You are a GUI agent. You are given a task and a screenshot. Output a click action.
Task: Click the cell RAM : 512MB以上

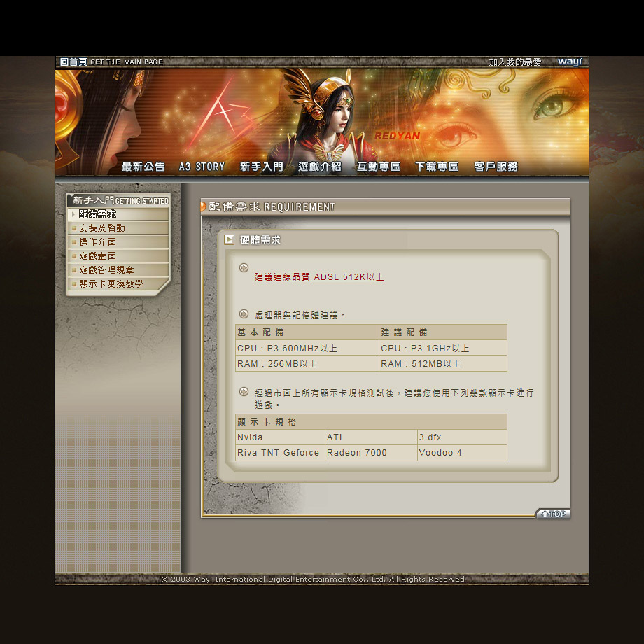click(x=442, y=363)
